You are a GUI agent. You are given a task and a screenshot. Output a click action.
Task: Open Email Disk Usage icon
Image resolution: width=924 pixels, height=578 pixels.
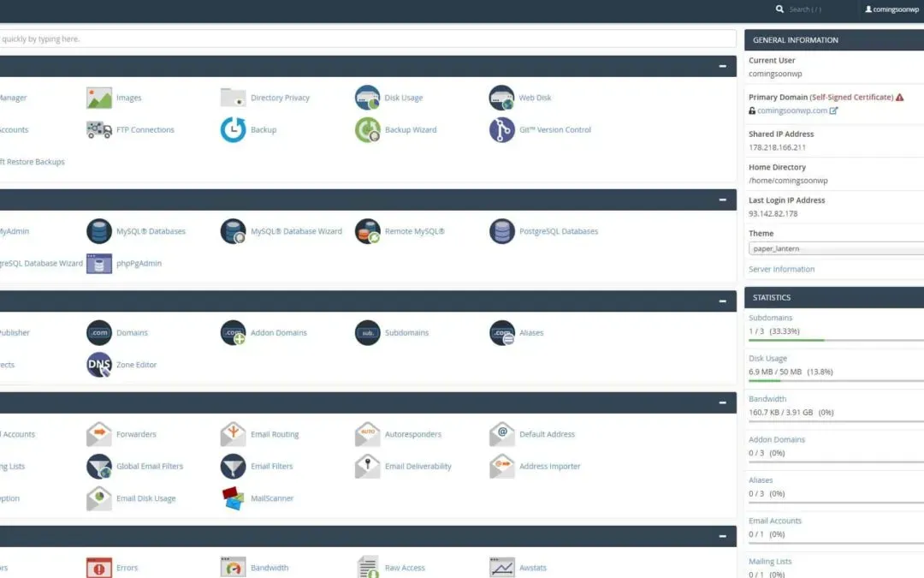click(x=99, y=498)
